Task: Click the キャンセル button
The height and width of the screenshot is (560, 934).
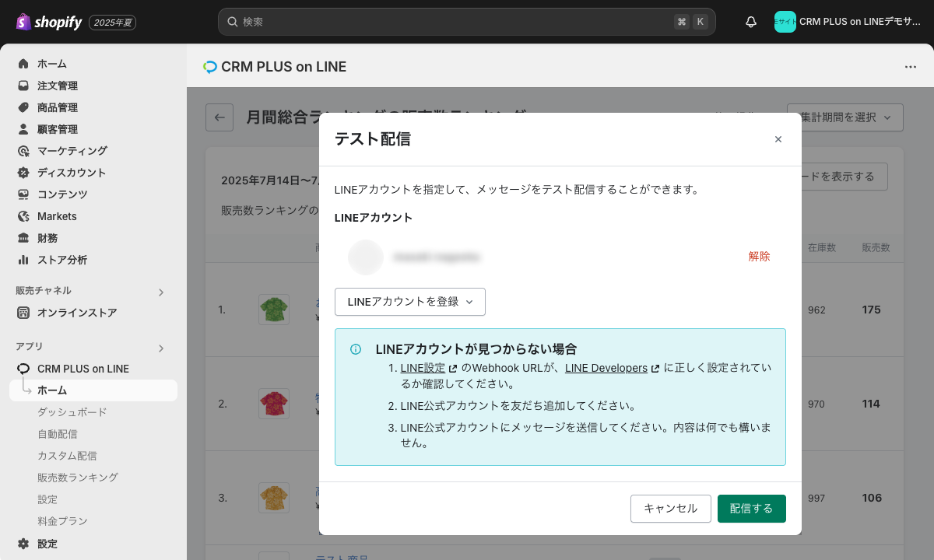Action: (671, 509)
